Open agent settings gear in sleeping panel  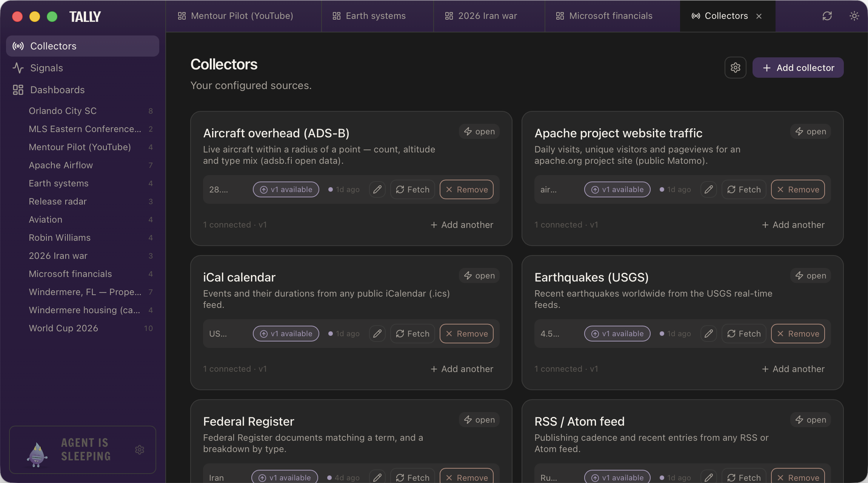point(140,450)
